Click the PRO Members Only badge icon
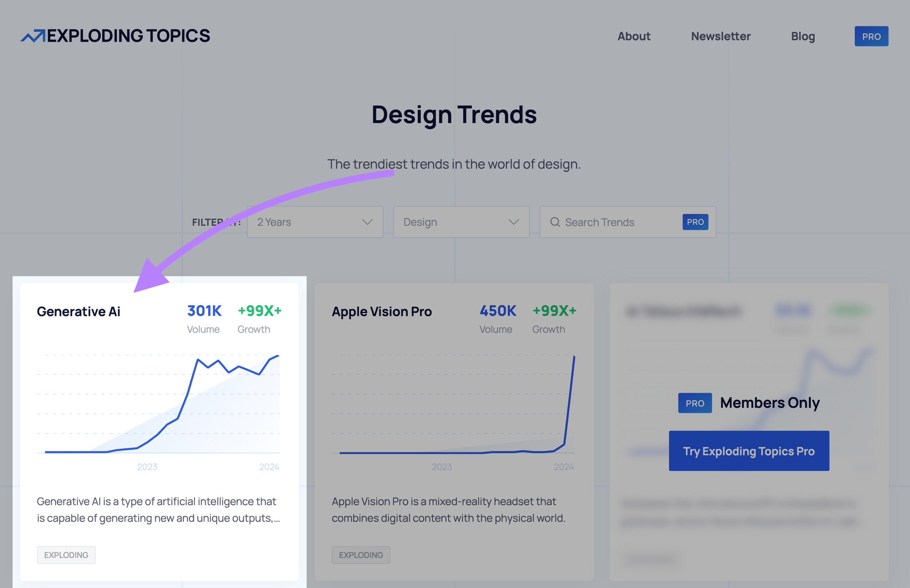910x588 pixels. pyautogui.click(x=695, y=402)
